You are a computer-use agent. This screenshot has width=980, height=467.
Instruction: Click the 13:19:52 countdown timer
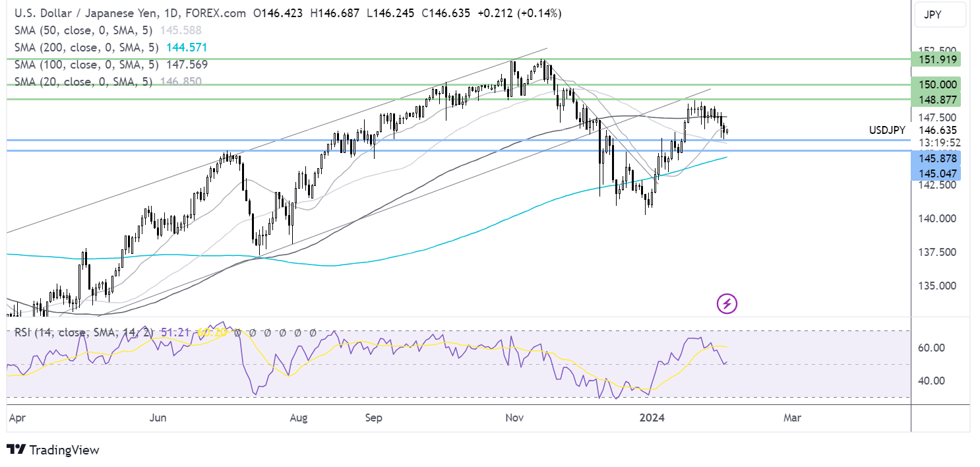(938, 142)
